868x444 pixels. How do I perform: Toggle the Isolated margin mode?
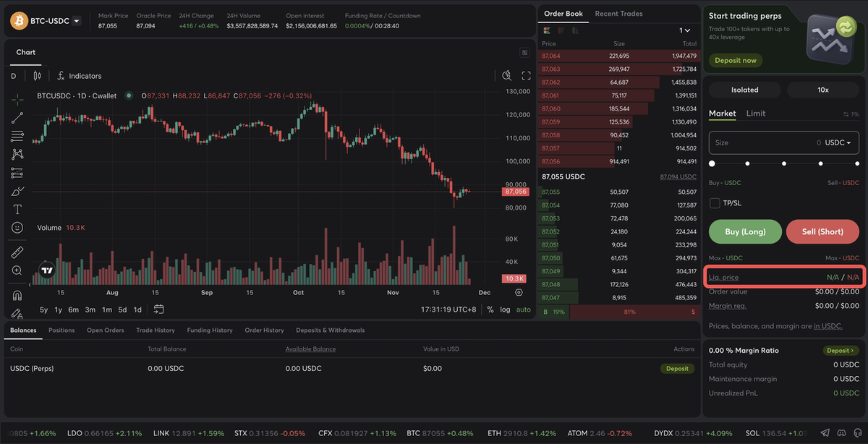tap(745, 90)
